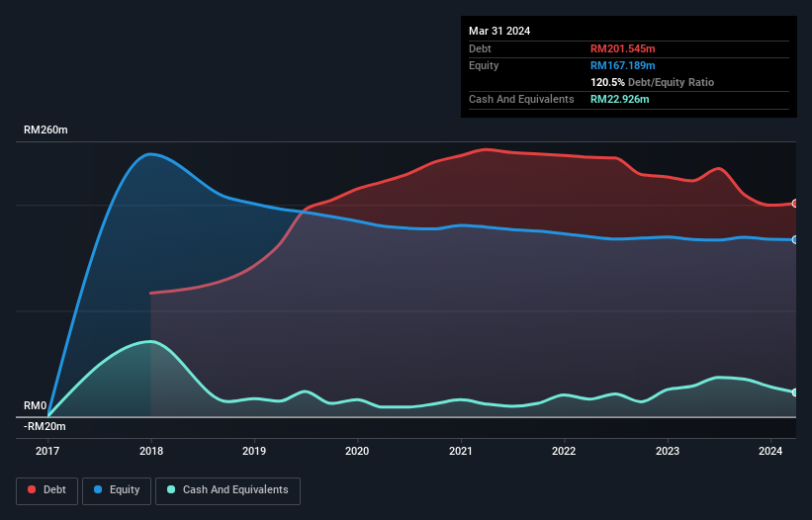Screen dimensions: 812x520
Task: Select the 2023 x-axis label
Action: coord(668,451)
